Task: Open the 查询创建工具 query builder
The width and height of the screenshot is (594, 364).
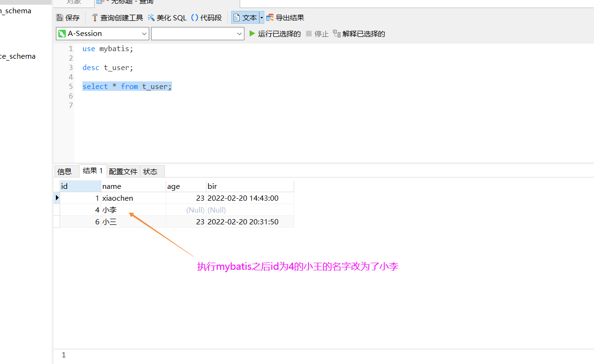Action: (x=117, y=18)
